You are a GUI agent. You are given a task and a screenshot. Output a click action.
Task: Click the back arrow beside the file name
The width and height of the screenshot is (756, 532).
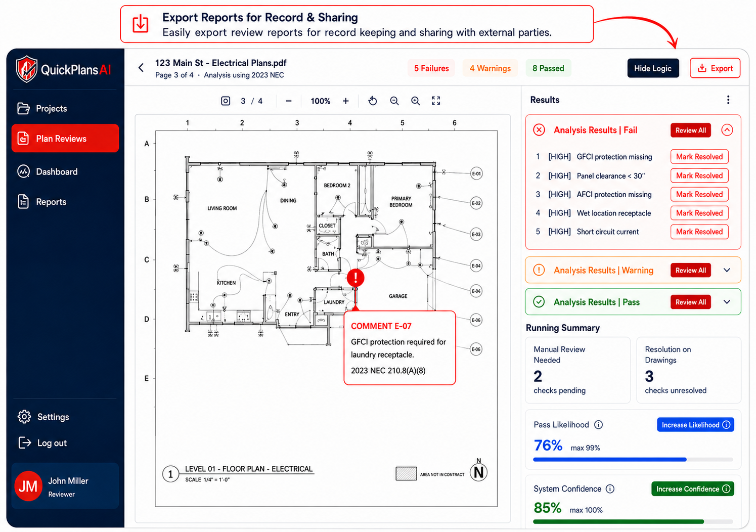[x=141, y=68]
